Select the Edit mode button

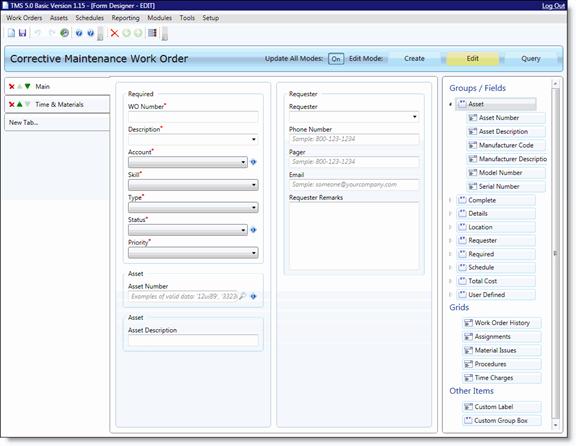472,58
